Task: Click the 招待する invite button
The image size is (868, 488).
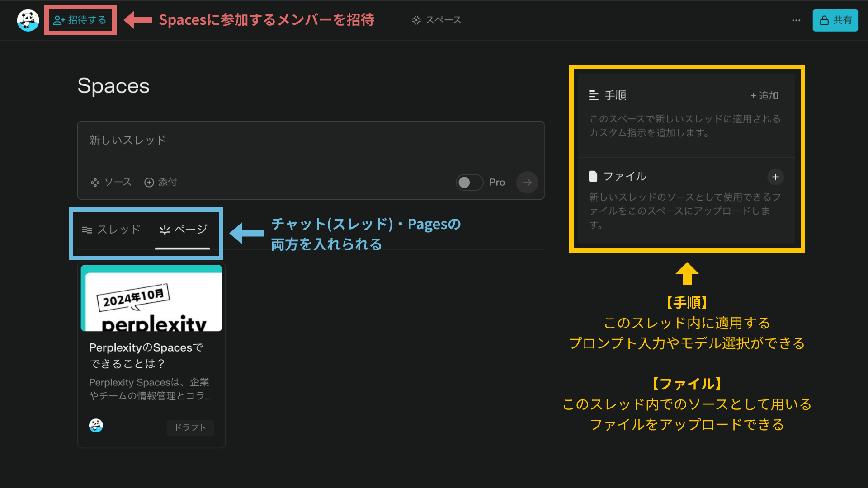Action: pos(80,20)
